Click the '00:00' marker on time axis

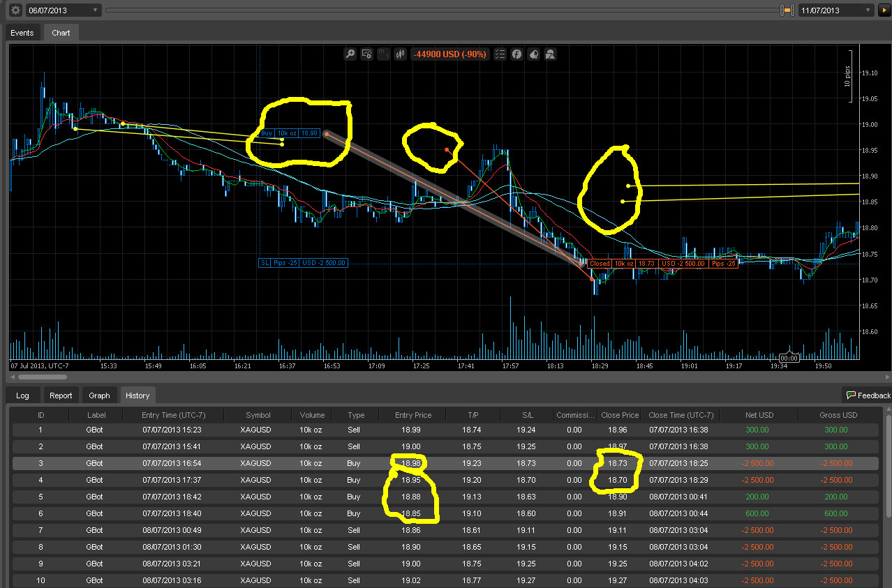click(789, 358)
